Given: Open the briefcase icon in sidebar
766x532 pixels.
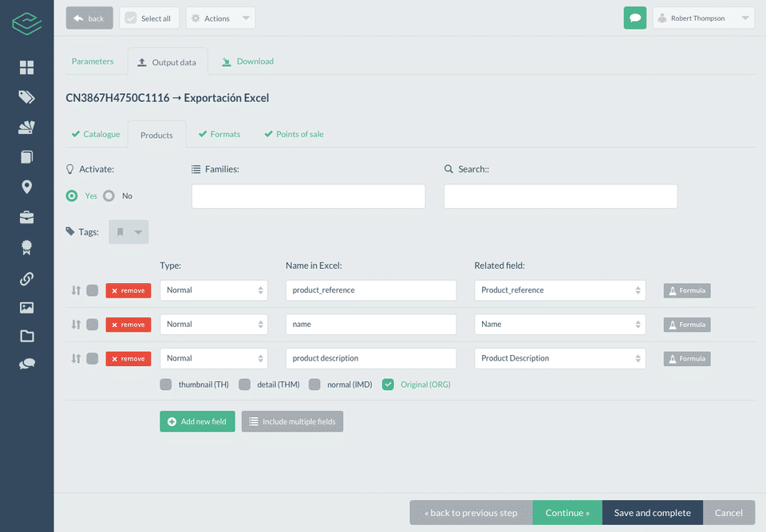Looking at the screenshot, I should [27, 218].
